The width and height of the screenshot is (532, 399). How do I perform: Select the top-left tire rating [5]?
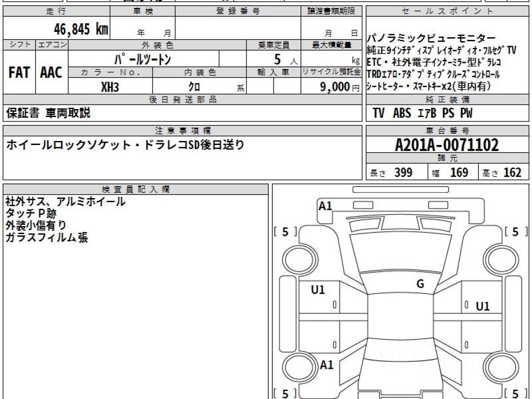285,231
